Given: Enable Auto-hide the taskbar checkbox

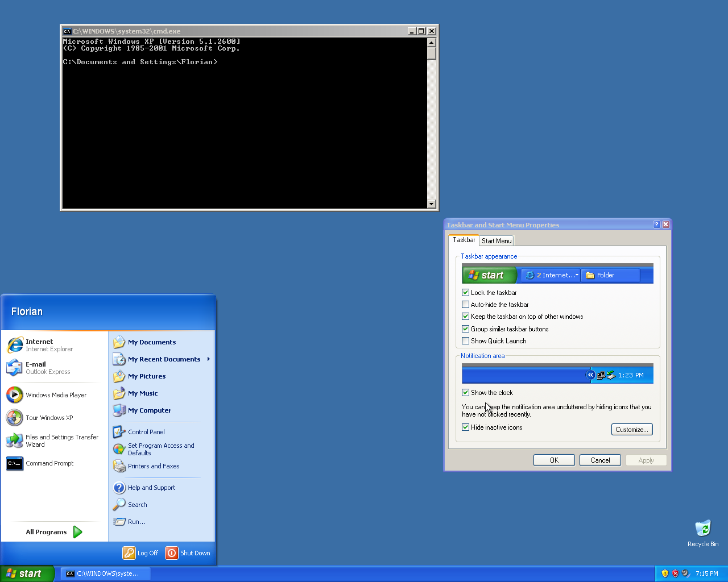Looking at the screenshot, I should 466,305.
